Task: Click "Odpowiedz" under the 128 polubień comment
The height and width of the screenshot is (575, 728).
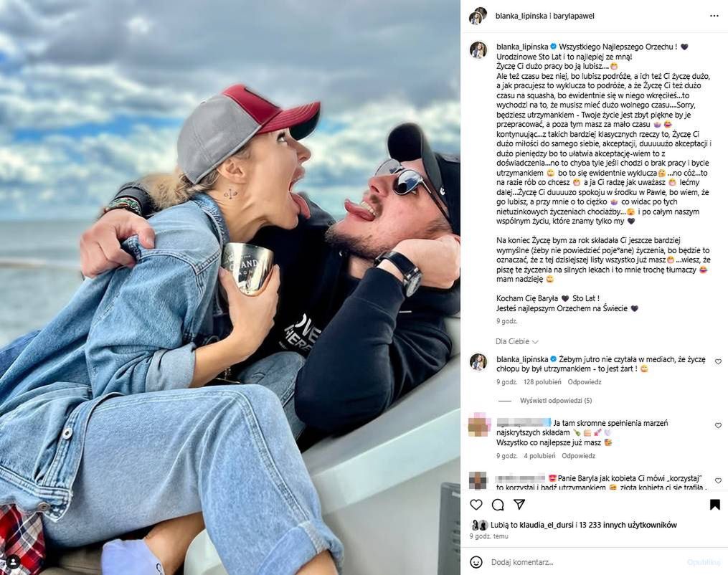Action: (584, 382)
